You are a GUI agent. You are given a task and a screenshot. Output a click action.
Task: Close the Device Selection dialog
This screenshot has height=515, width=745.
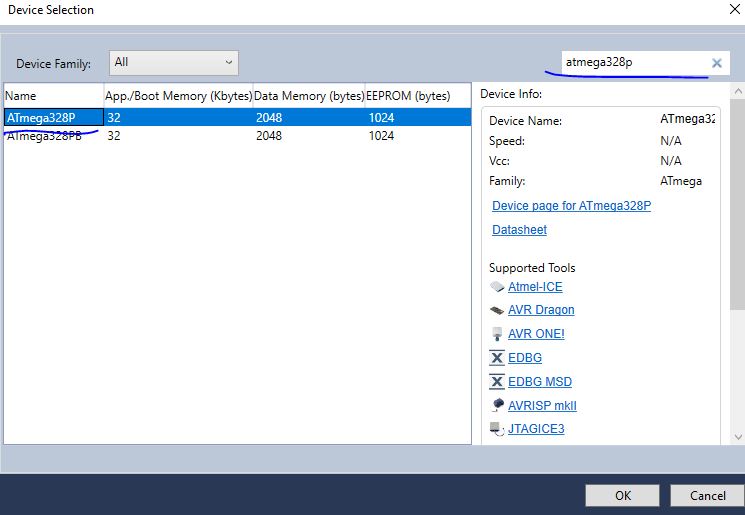735,10
